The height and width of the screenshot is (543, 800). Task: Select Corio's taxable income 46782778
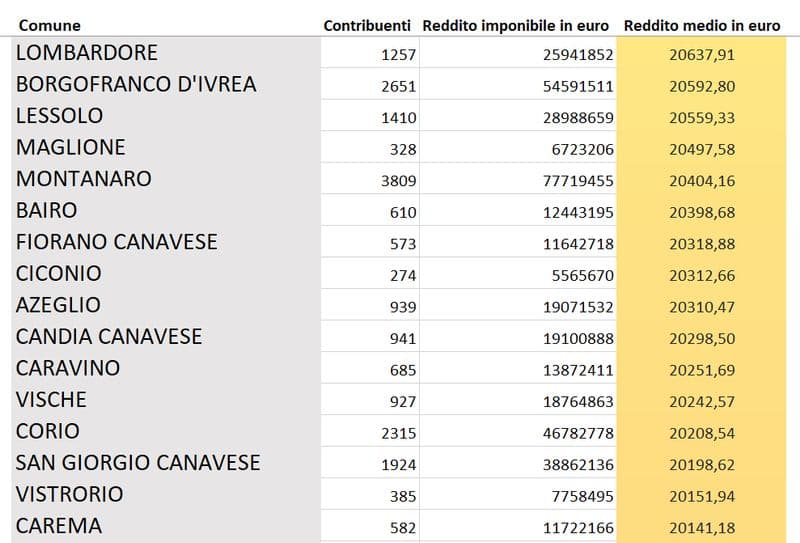[x=578, y=433]
